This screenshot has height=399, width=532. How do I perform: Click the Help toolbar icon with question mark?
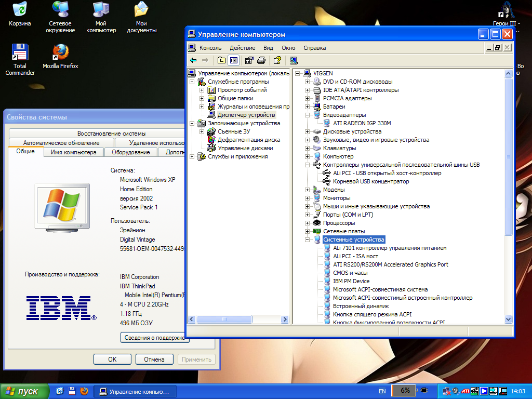tap(277, 60)
